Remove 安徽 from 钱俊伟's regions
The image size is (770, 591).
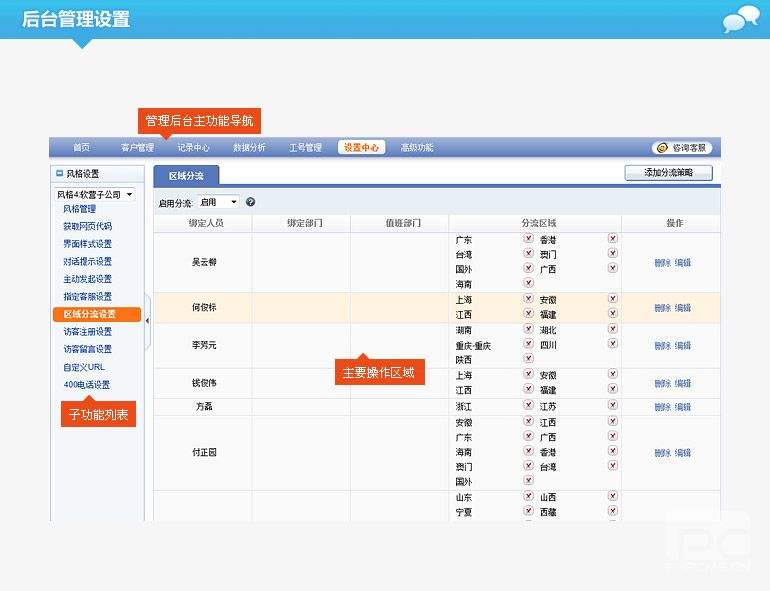pos(612,374)
